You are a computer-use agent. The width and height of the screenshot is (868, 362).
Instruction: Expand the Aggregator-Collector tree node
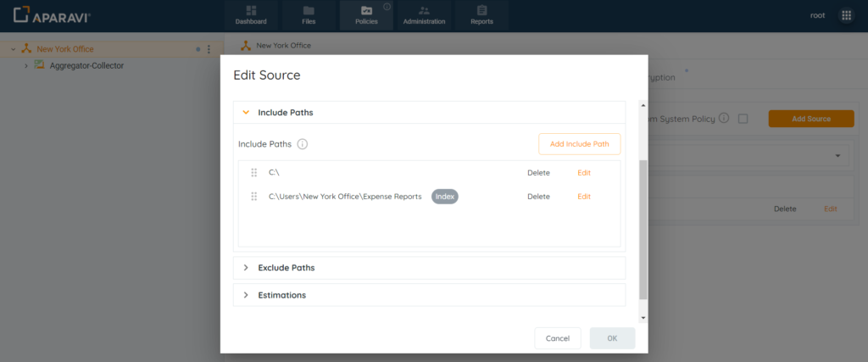coord(26,65)
